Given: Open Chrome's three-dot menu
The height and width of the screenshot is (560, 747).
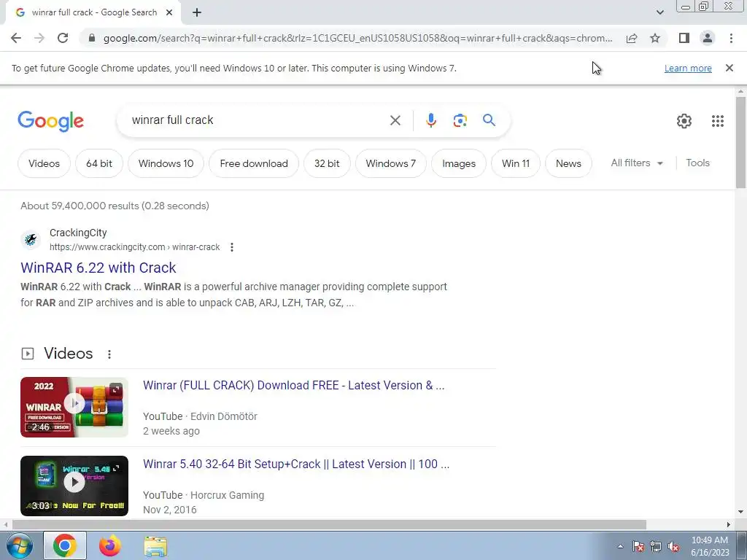Looking at the screenshot, I should point(731,38).
